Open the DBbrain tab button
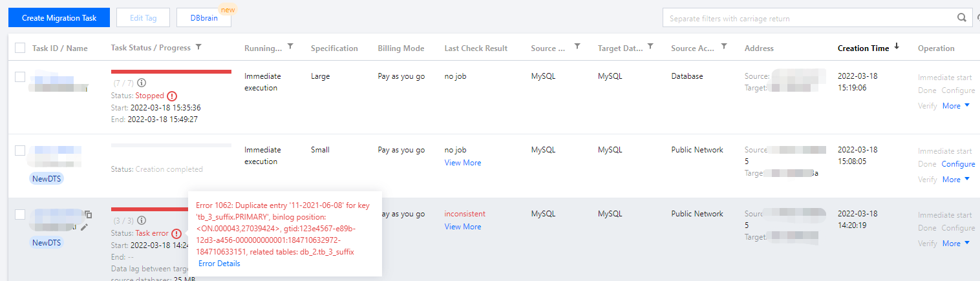The image size is (980, 281). click(x=204, y=18)
